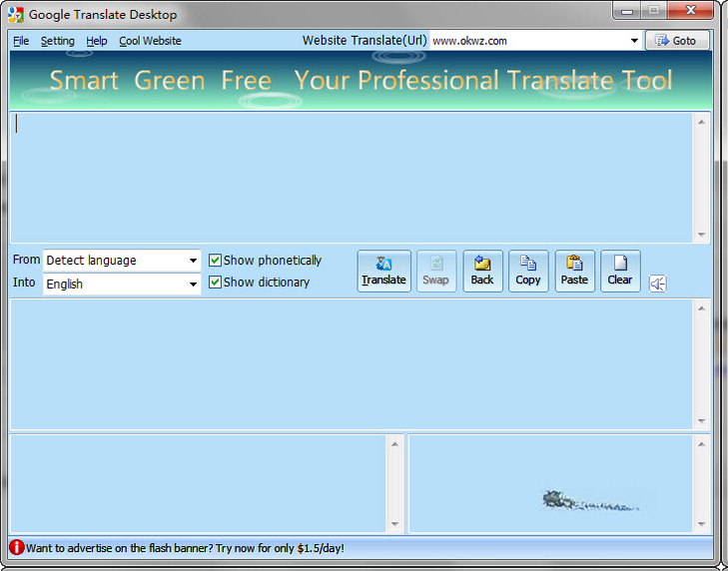Screen dimensions: 728x571
Task: Toggle Show phonetically checkbox
Action: [215, 260]
